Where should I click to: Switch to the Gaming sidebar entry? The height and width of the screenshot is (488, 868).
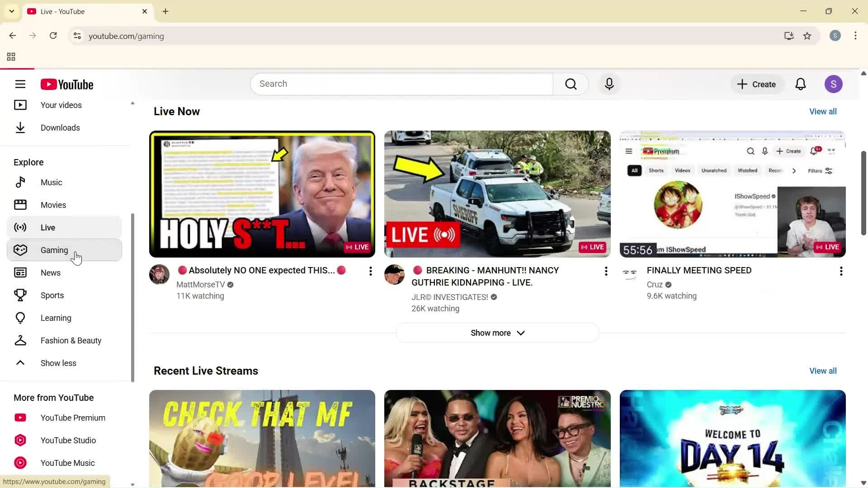point(54,250)
